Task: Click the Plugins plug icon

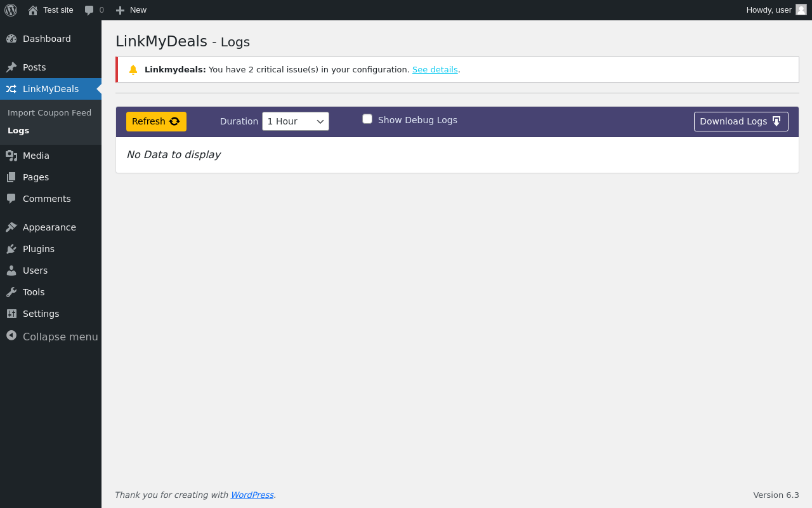Action: 11,249
